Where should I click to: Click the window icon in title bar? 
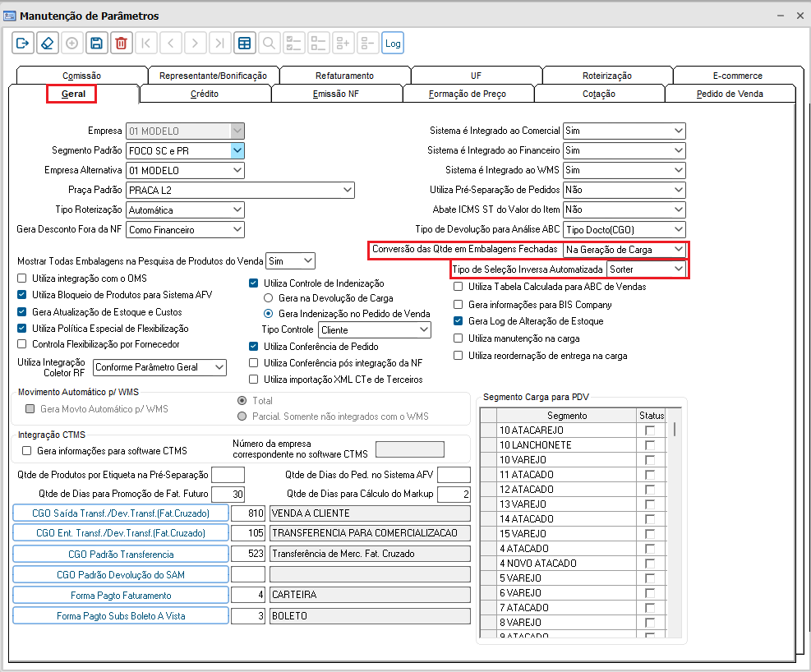(9, 16)
